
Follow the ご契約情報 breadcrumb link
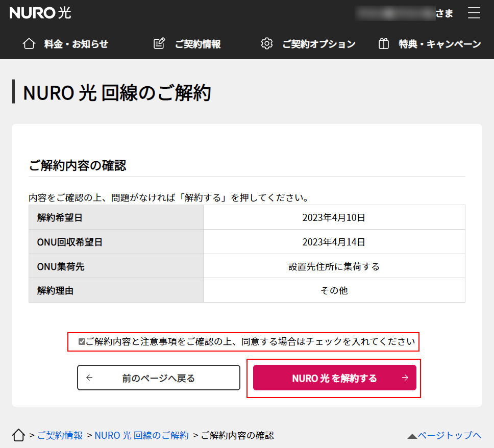click(x=60, y=435)
